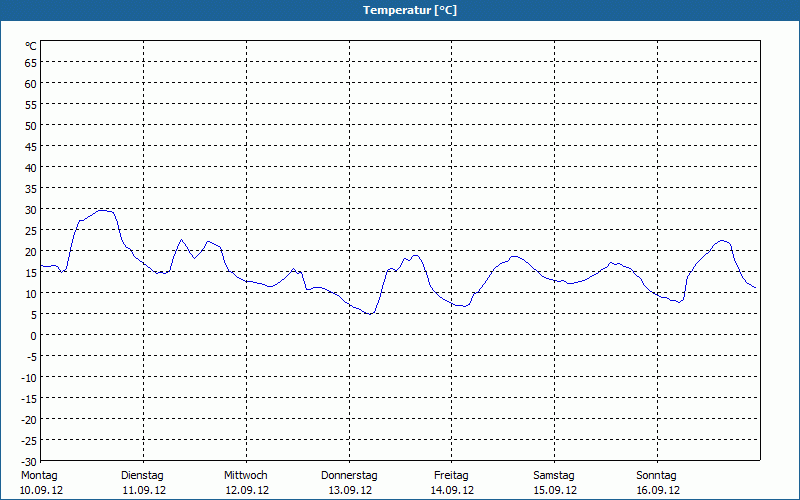The image size is (800, 500).
Task: Click the Thursday temperature minimum near 5°C
Action: [x=370, y=314]
